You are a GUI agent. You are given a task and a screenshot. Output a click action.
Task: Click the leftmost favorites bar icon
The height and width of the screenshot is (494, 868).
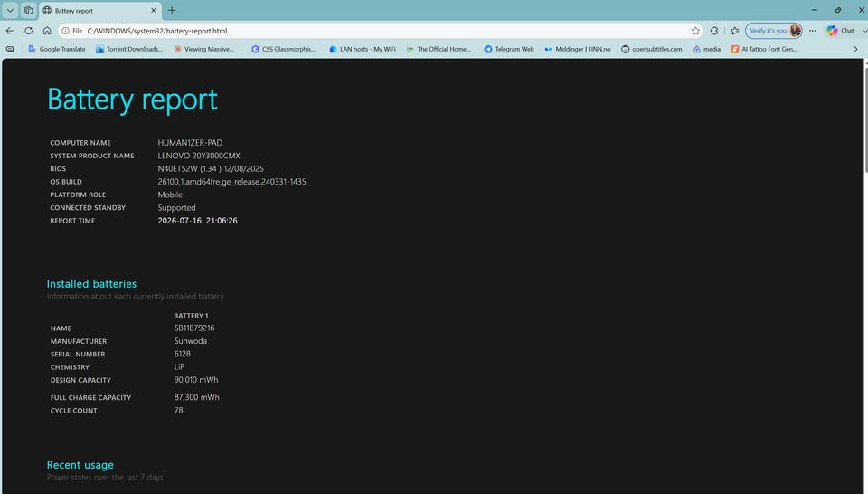click(10, 49)
